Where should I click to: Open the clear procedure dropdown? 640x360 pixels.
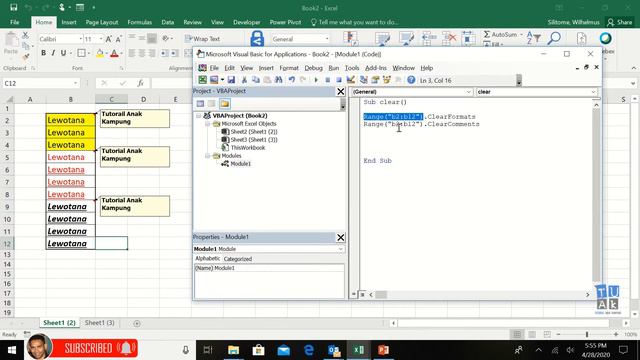[593, 92]
